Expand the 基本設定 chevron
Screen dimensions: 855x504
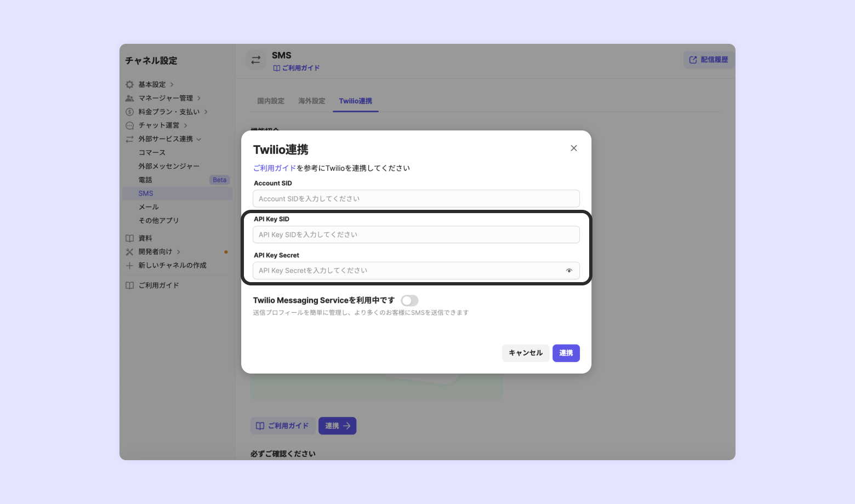[x=172, y=84]
